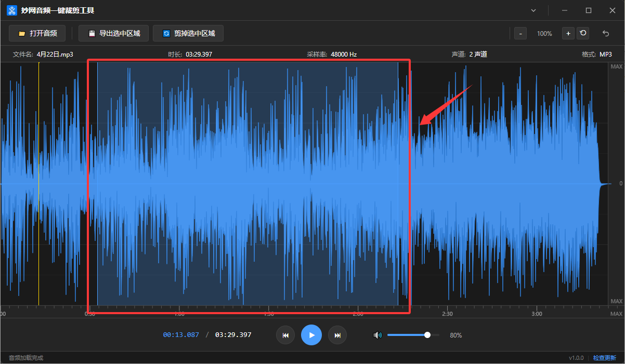The height and width of the screenshot is (364, 625).
Task: Skip to previous with rewind button
Action: click(285, 335)
